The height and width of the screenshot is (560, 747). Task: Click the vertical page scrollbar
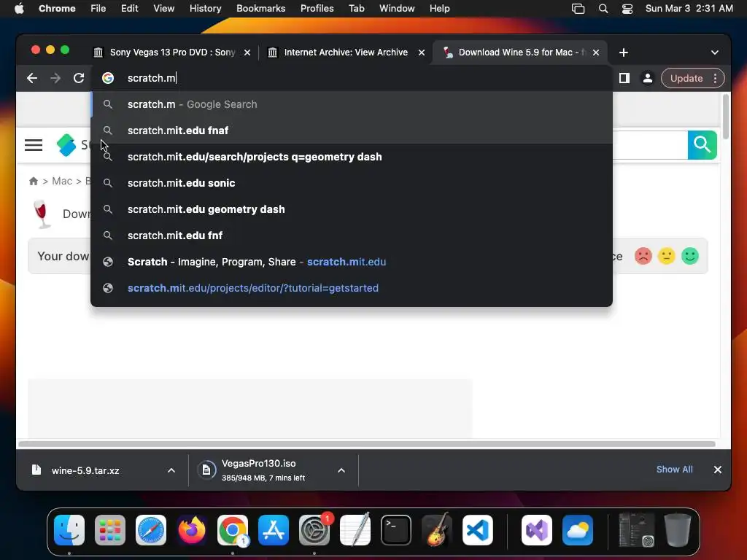(726, 117)
